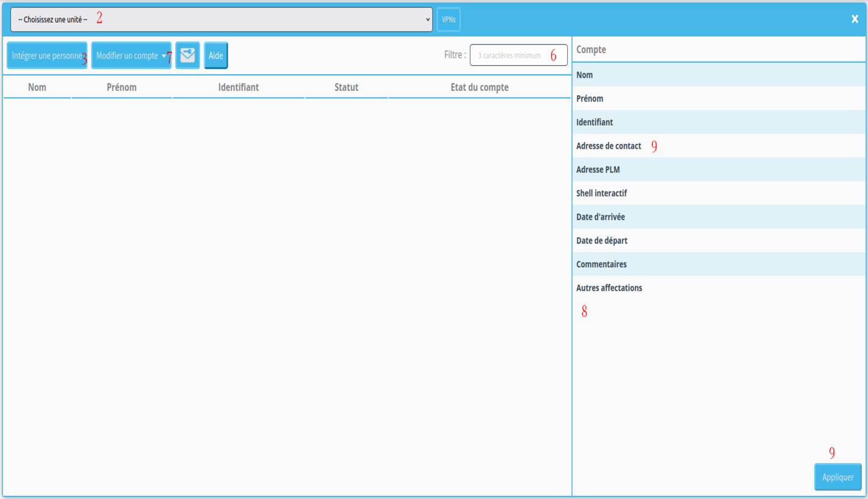Sort by the Prénom column header
The height and width of the screenshot is (499, 868).
pos(121,87)
